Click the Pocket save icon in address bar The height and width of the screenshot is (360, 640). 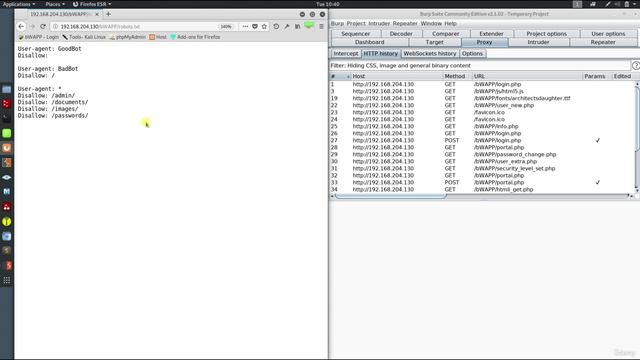click(x=255, y=26)
